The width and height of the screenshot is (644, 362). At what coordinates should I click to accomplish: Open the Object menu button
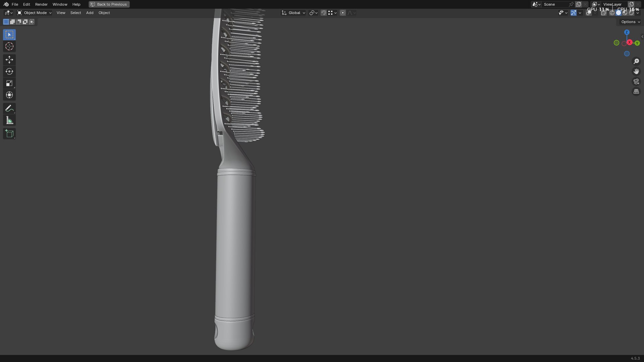(104, 13)
